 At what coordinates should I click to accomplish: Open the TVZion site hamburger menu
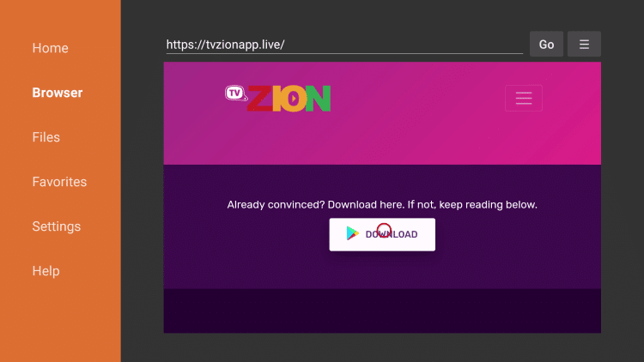524,98
